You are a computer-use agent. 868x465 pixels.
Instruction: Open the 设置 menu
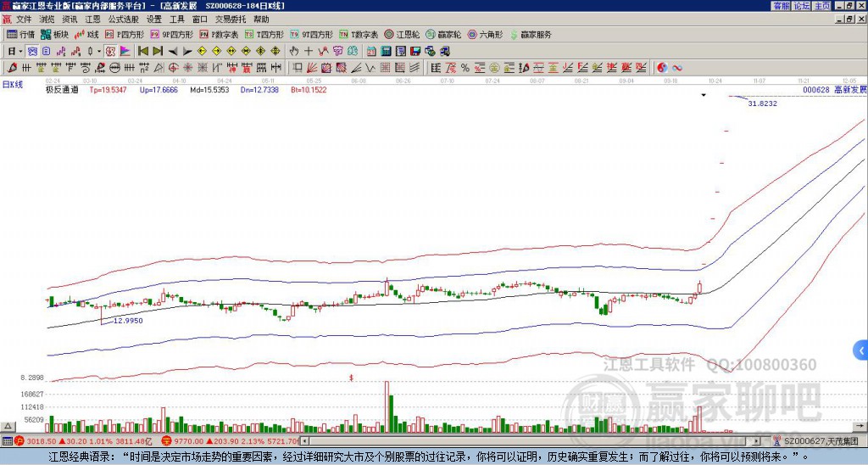point(154,20)
